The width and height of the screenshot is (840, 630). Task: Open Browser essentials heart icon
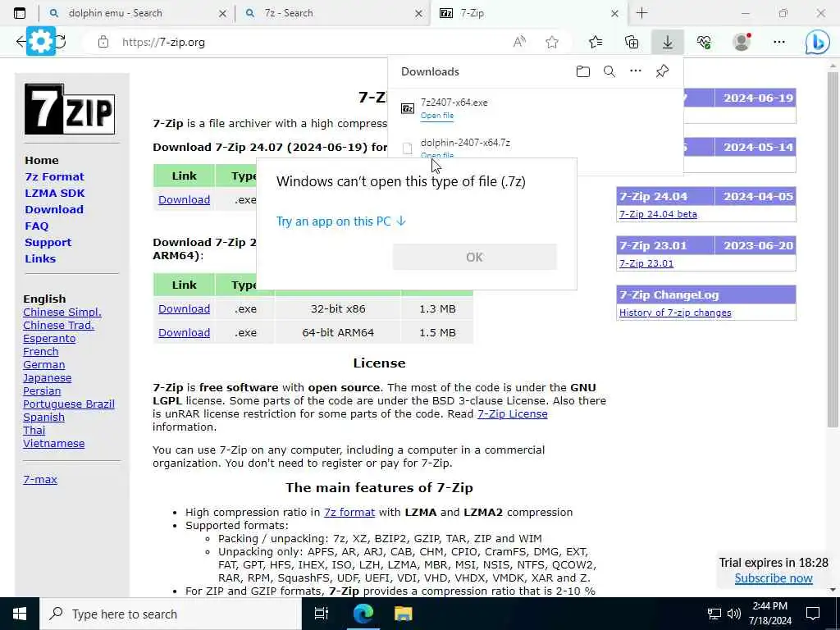704,42
